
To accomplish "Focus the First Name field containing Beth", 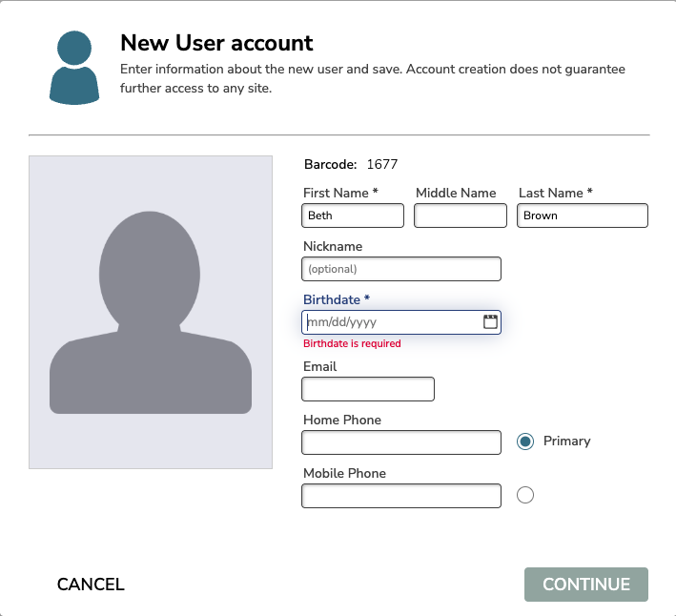I will 353,216.
